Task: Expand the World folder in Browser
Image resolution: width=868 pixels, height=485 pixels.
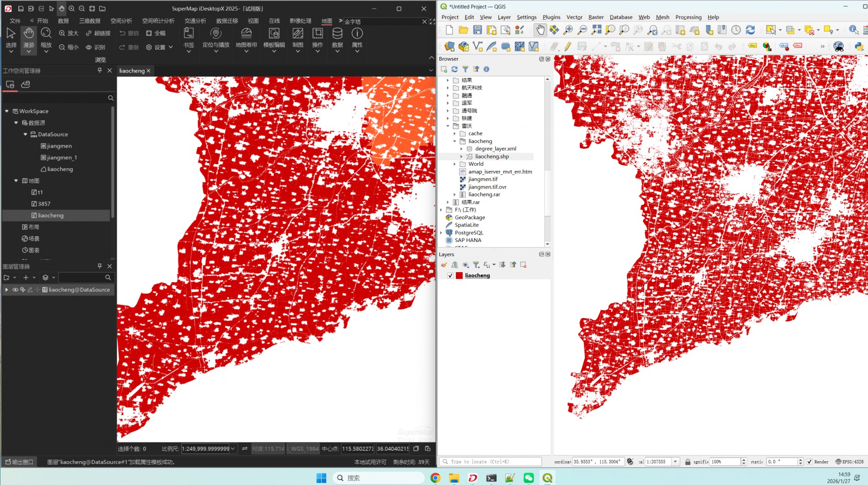Action: point(455,164)
